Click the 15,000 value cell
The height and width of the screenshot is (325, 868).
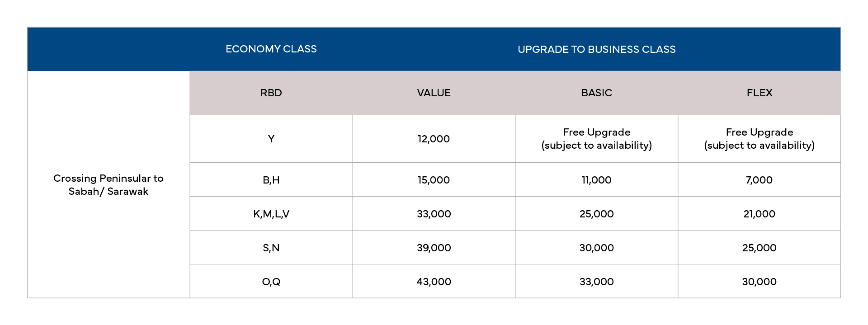[x=434, y=180]
